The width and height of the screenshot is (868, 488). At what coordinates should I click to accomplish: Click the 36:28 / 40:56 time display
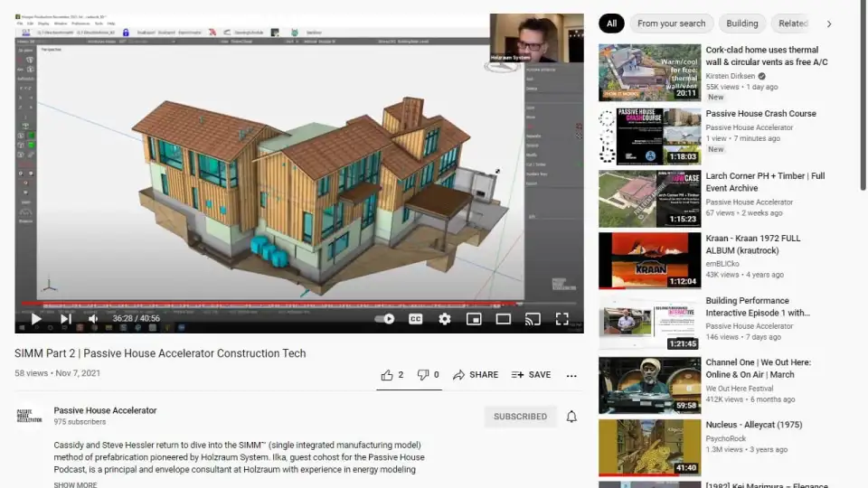tap(137, 319)
